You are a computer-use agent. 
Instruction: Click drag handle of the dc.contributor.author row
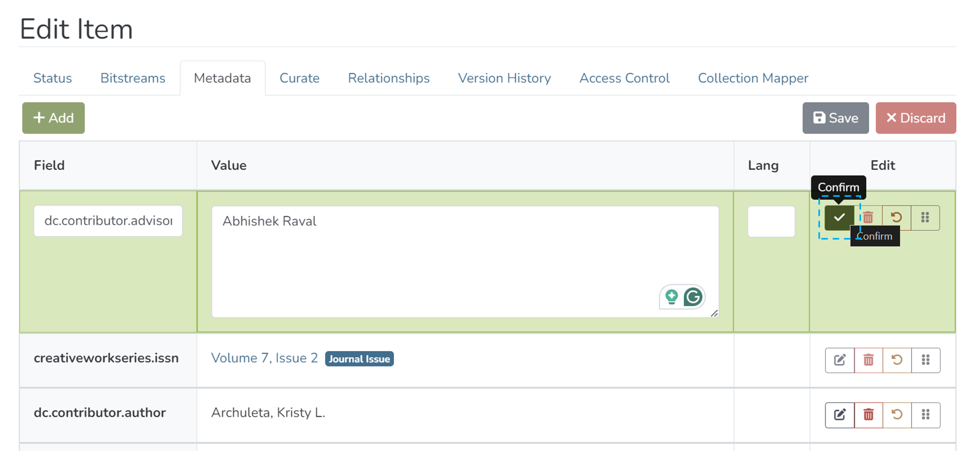925,415
